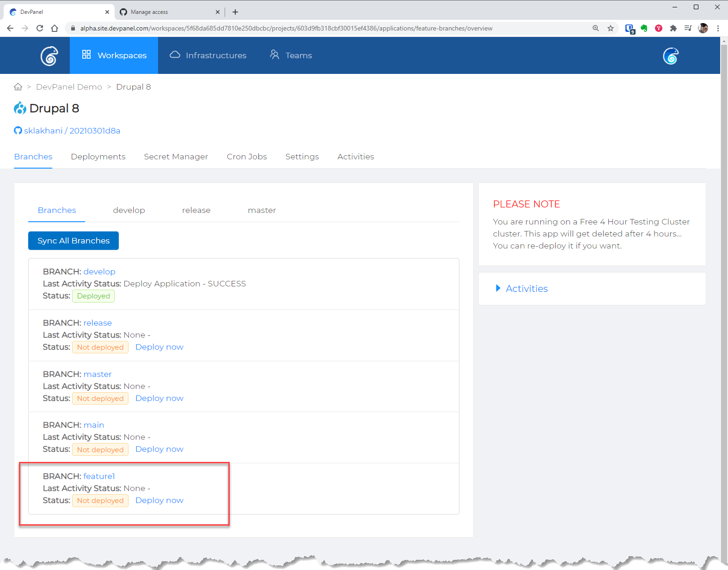
Task: Click the browser reload icon
Action: [40, 28]
